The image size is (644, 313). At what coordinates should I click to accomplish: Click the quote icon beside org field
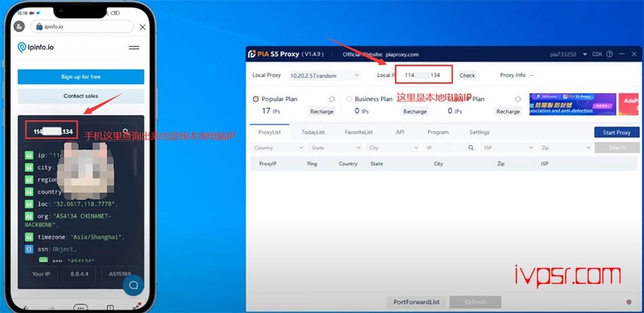click(29, 216)
